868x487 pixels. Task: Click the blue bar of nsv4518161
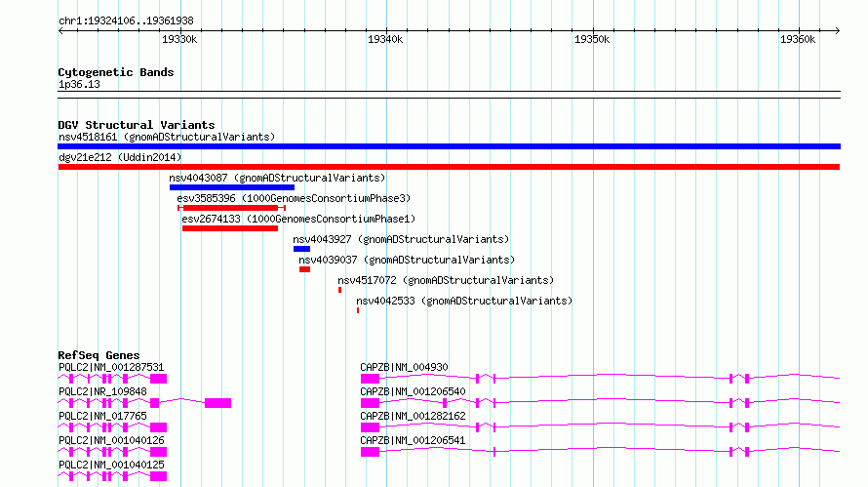pyautogui.click(x=449, y=146)
